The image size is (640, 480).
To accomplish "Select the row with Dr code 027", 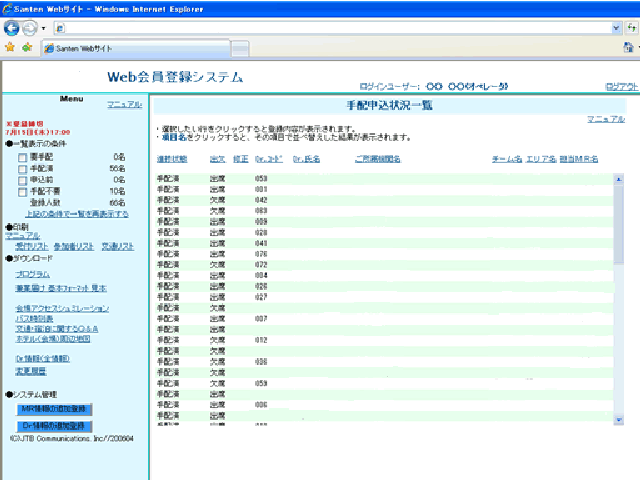I will pos(384,297).
